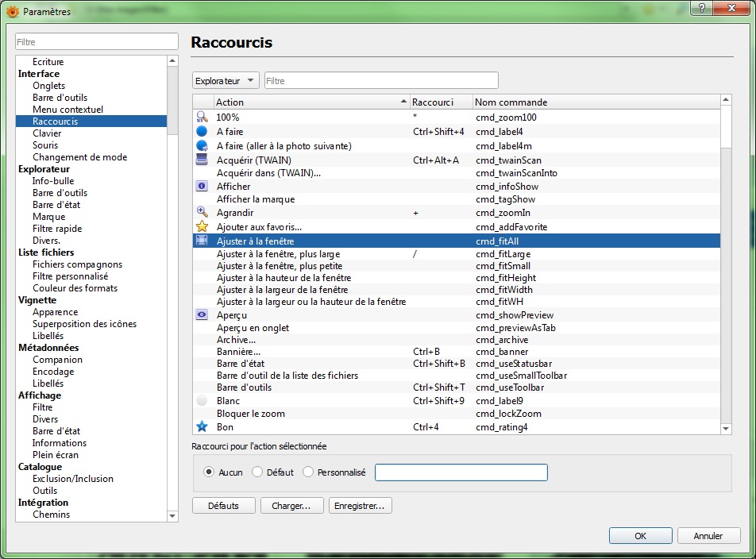Click the magnifier icon beside 100%
Image resolution: width=756 pixels, height=559 pixels.
click(202, 117)
